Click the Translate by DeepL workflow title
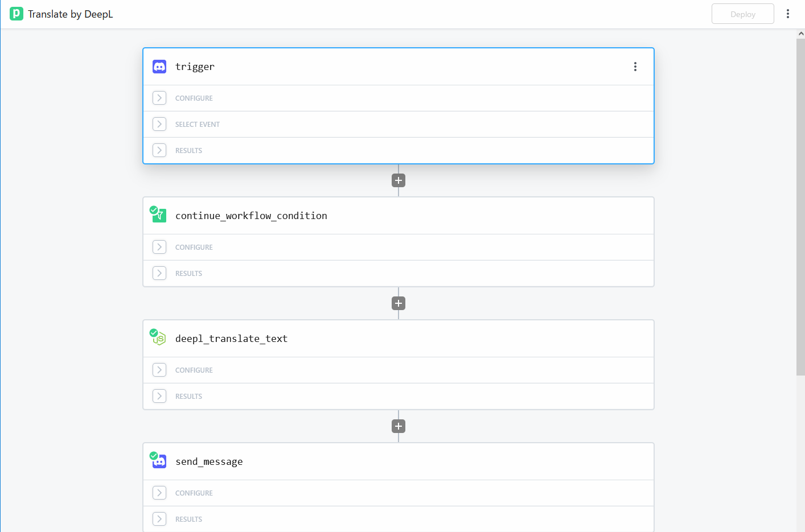805x532 pixels. pyautogui.click(x=71, y=14)
